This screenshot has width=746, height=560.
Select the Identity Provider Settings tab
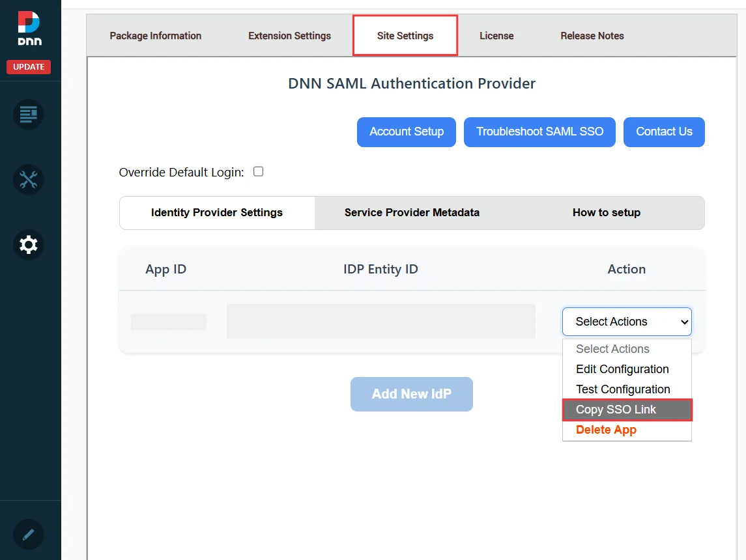click(x=217, y=212)
